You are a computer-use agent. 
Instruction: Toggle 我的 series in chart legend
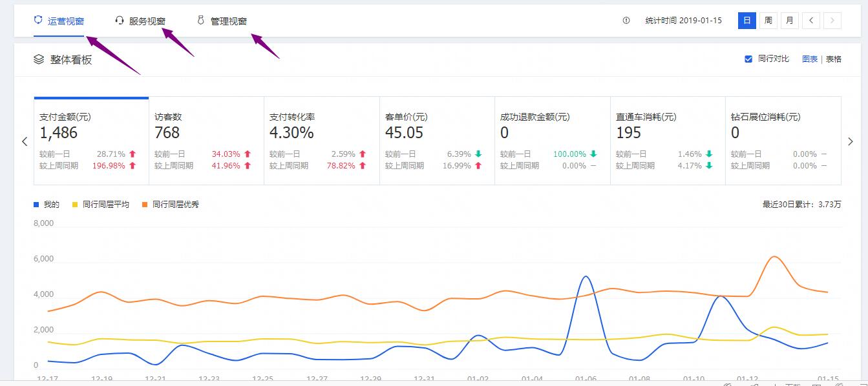[47, 205]
